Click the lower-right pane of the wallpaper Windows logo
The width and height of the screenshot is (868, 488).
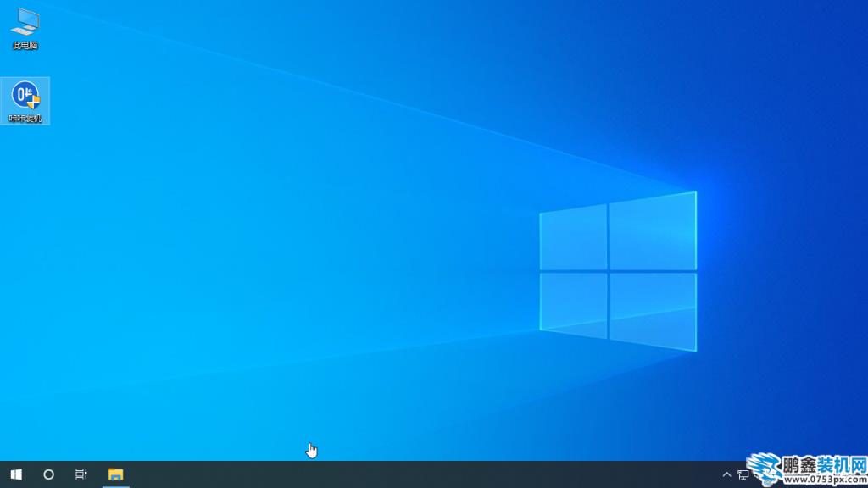(653, 311)
